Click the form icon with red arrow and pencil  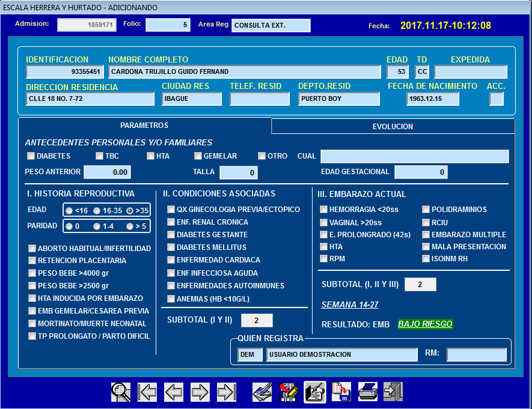click(x=289, y=392)
